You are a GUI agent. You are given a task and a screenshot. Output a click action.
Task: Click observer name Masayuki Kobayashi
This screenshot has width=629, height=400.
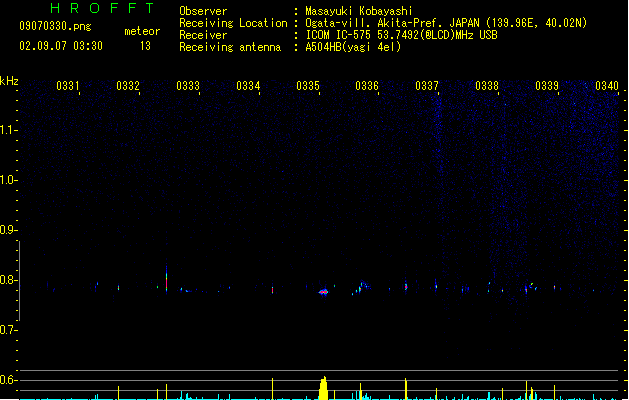click(359, 11)
